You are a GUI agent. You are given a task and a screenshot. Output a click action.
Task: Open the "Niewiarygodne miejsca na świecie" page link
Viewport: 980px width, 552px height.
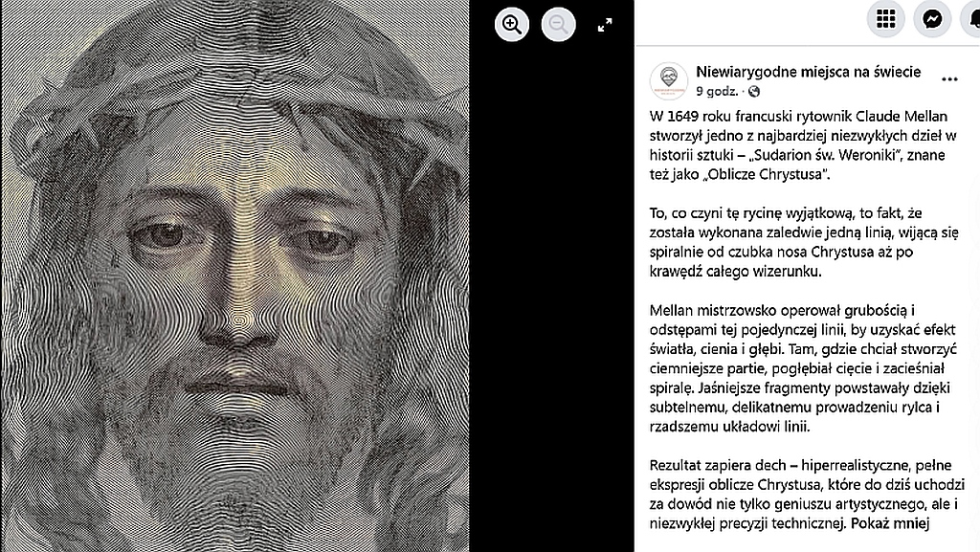[809, 72]
